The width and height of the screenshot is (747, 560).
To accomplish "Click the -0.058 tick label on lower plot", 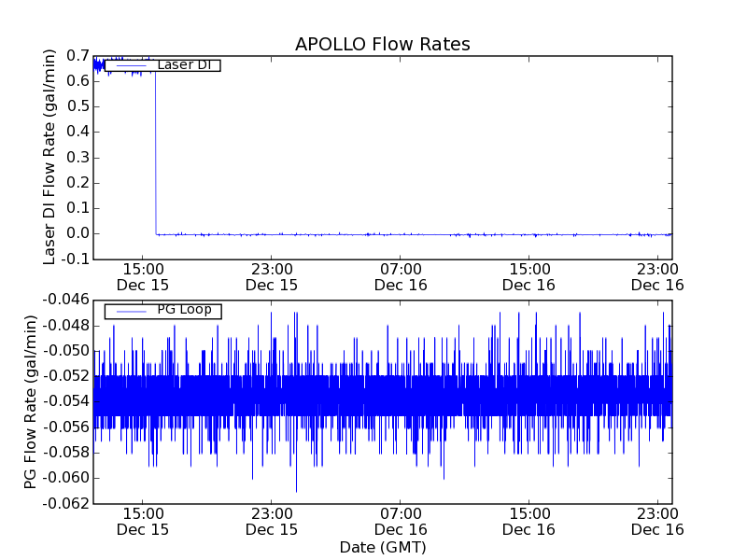I will click(x=66, y=453).
